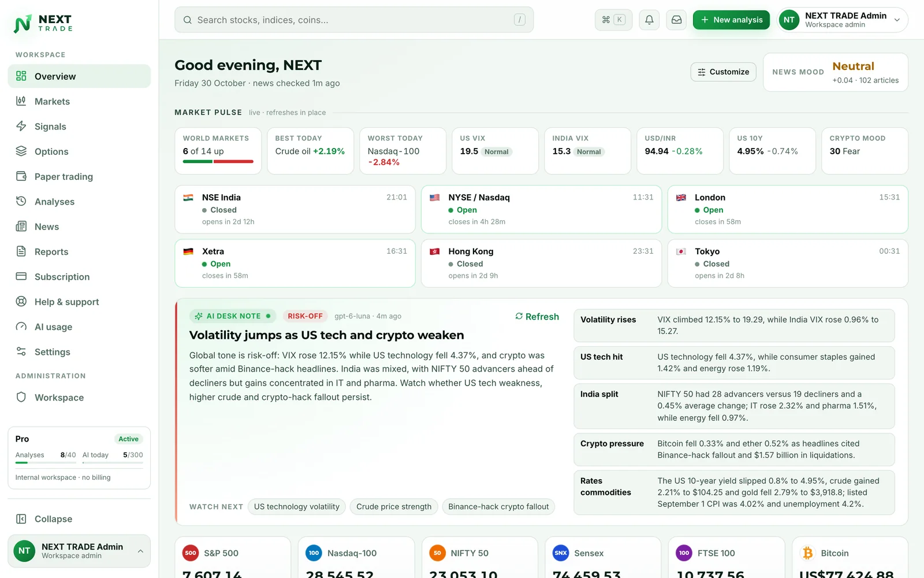Expand the top-right NEXT TRADE Admin menu
This screenshot has height=578, width=924.
click(x=843, y=20)
